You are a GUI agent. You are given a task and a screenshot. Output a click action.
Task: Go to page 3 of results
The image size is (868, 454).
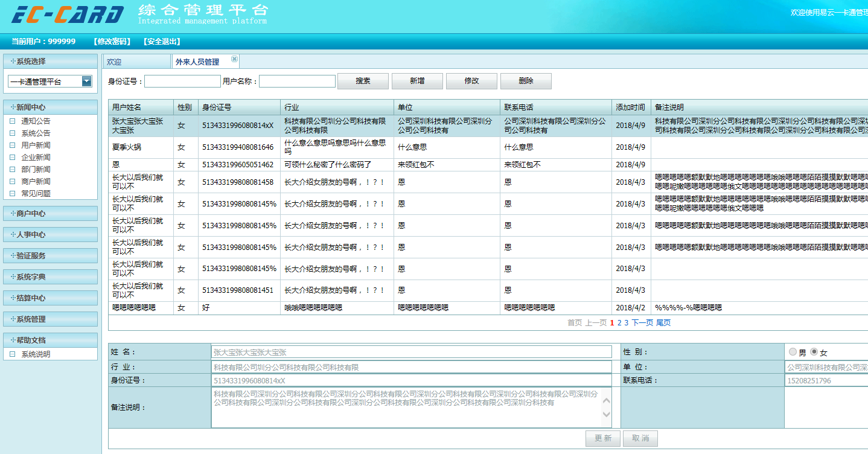click(x=627, y=323)
